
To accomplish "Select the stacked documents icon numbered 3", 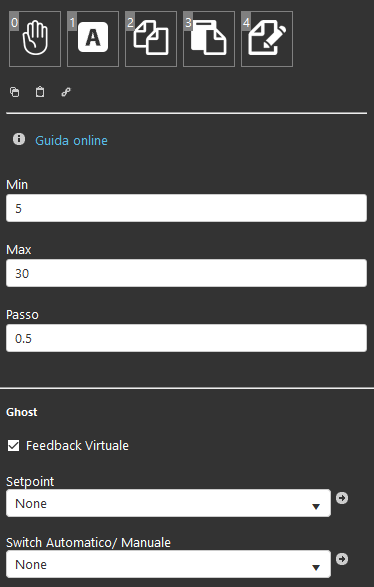I will pos(209,39).
